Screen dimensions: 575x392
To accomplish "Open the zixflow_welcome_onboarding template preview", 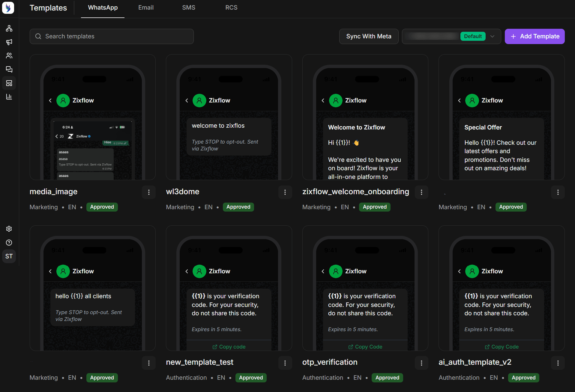I will coord(365,117).
